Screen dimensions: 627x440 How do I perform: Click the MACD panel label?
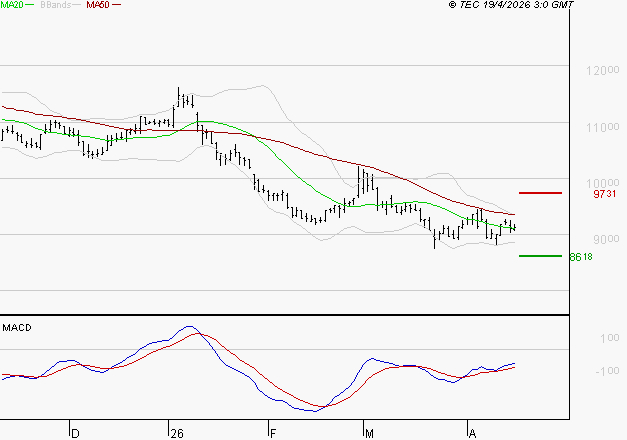pos(17,328)
